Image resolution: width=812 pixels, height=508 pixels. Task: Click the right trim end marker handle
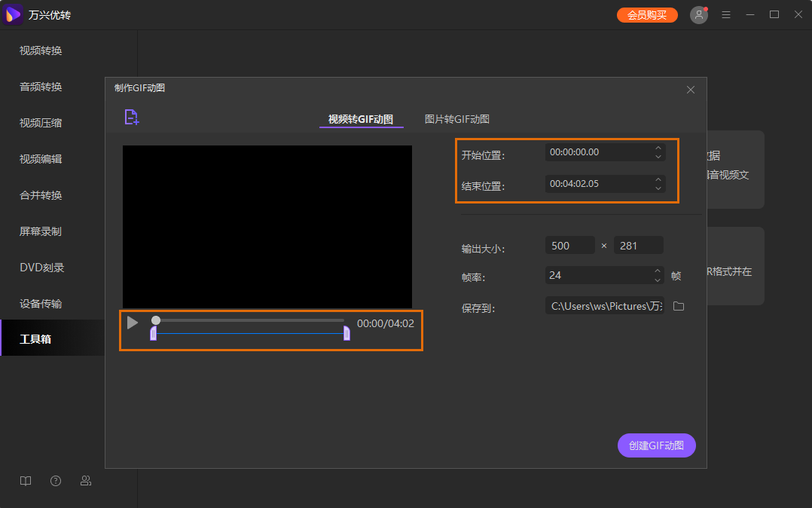click(x=346, y=333)
